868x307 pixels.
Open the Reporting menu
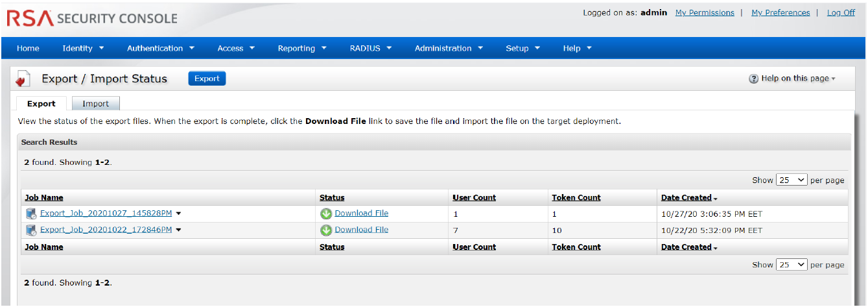click(301, 48)
